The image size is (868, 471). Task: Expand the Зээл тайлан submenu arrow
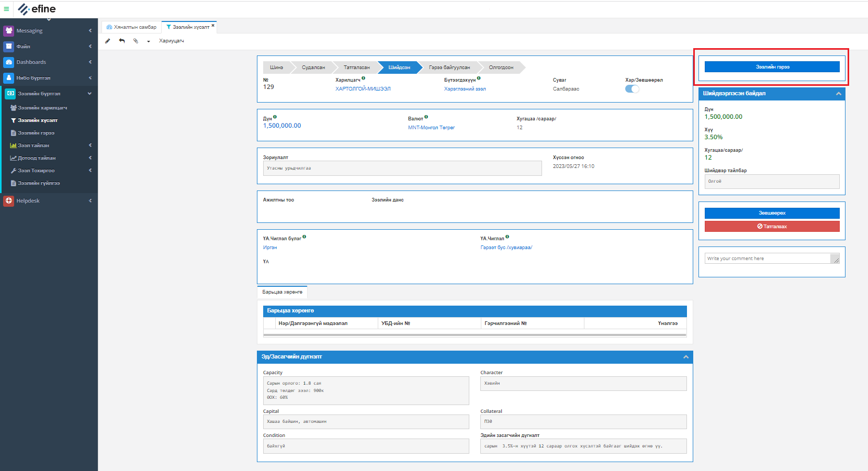click(90, 145)
